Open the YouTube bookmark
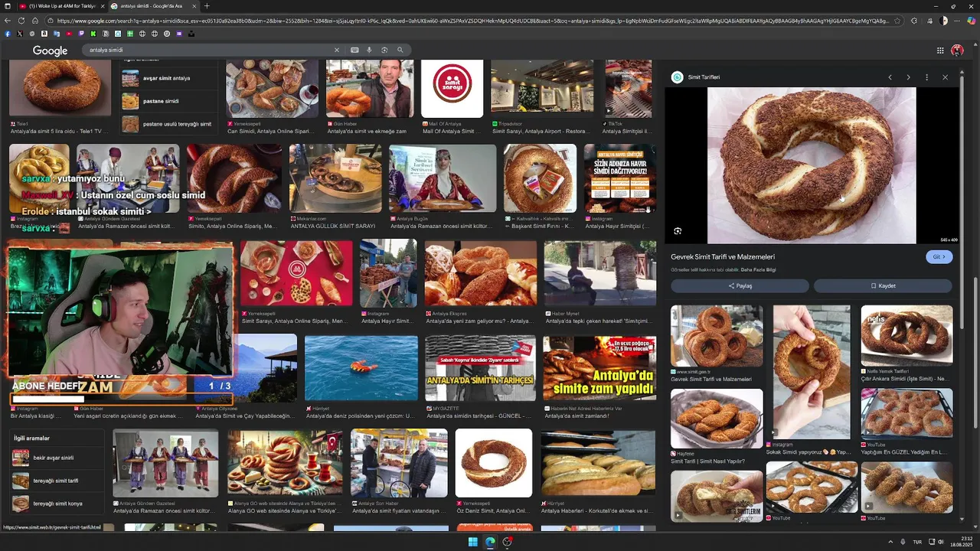Viewport: 980px width, 551px height. (69, 34)
